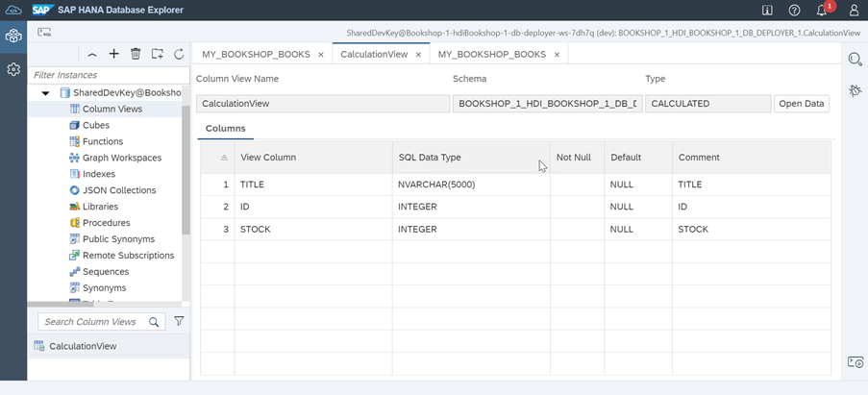The image size is (868, 395).
Task: Open the search magnifier in right sidebar
Action: point(856,60)
